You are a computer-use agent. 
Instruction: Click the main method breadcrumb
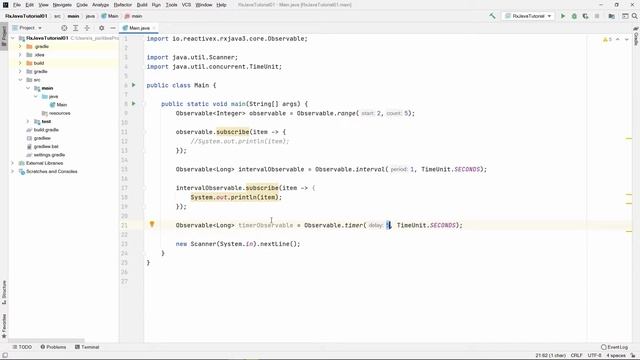[133, 16]
